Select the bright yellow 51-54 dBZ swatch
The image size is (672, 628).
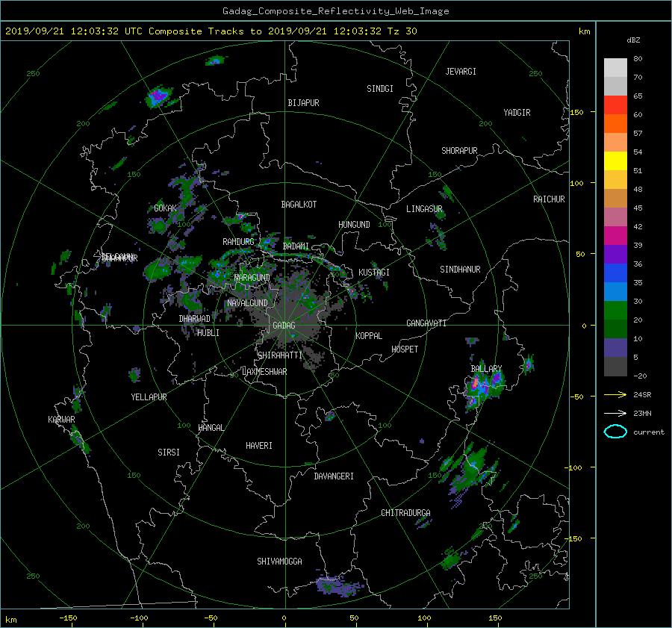coord(615,161)
